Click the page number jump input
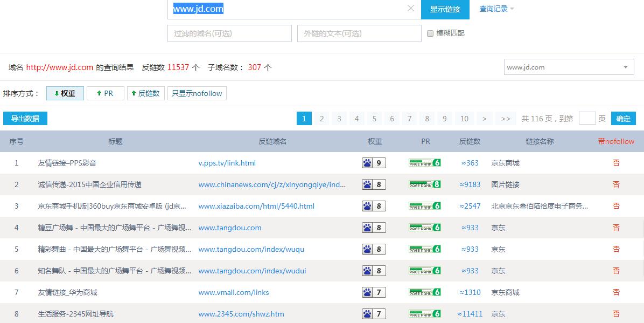 coord(587,119)
